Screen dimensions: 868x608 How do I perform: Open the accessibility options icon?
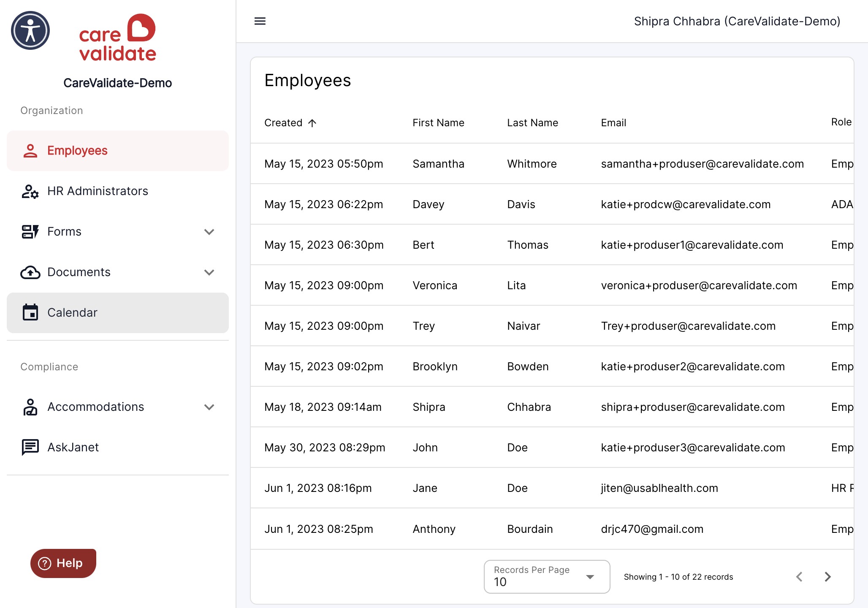[x=30, y=30]
